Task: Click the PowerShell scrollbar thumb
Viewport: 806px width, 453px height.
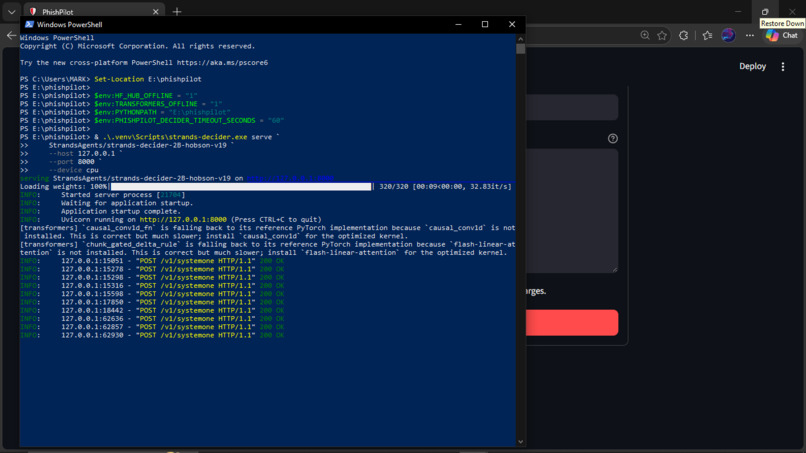Action: [521, 49]
